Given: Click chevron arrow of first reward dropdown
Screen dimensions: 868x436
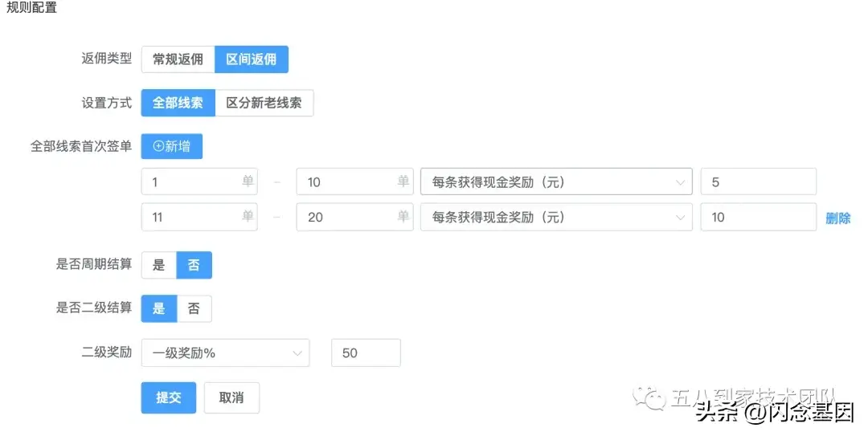Looking at the screenshot, I should 680,182.
